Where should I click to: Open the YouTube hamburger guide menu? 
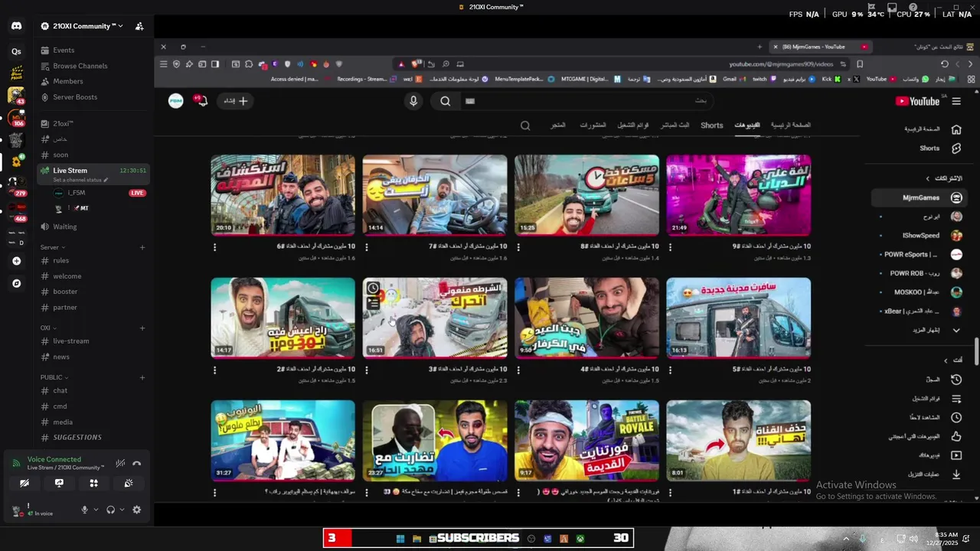(956, 101)
